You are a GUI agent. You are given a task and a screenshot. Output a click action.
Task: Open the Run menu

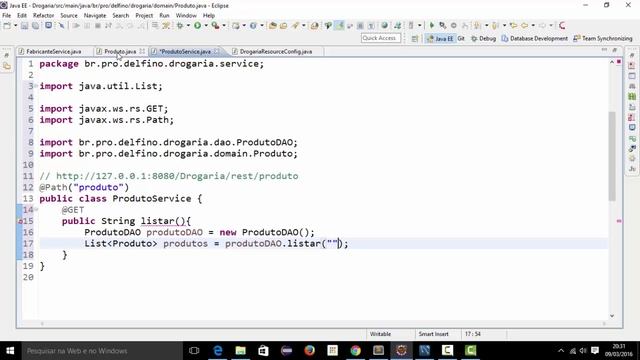164,16
